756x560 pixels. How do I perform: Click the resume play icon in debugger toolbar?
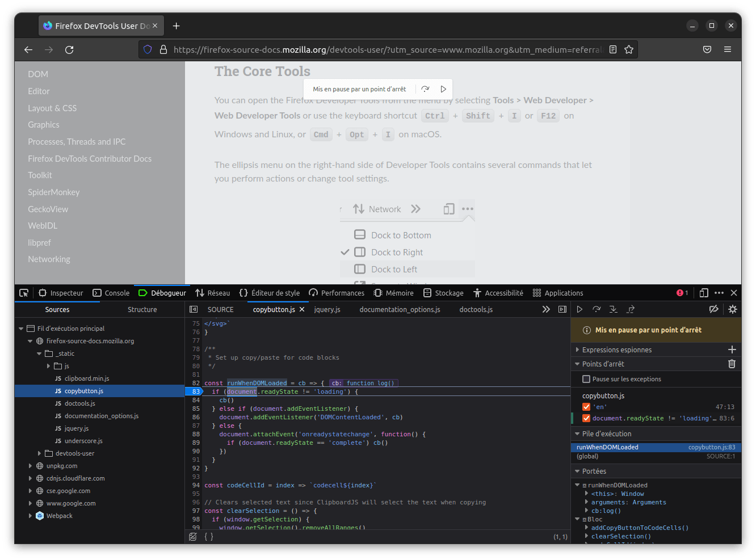tap(579, 309)
